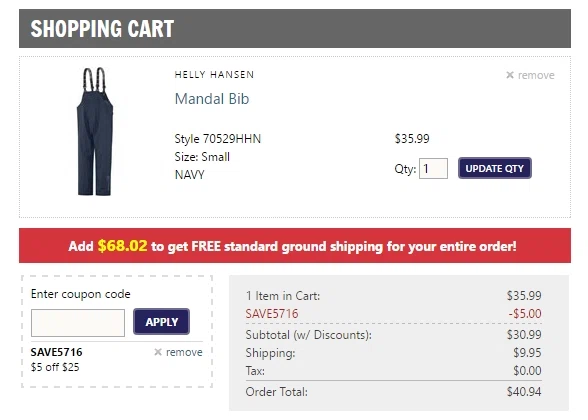Screen dimensions: 588x420
Task: Click the Shipping $9.95 line
Action: [393, 353]
